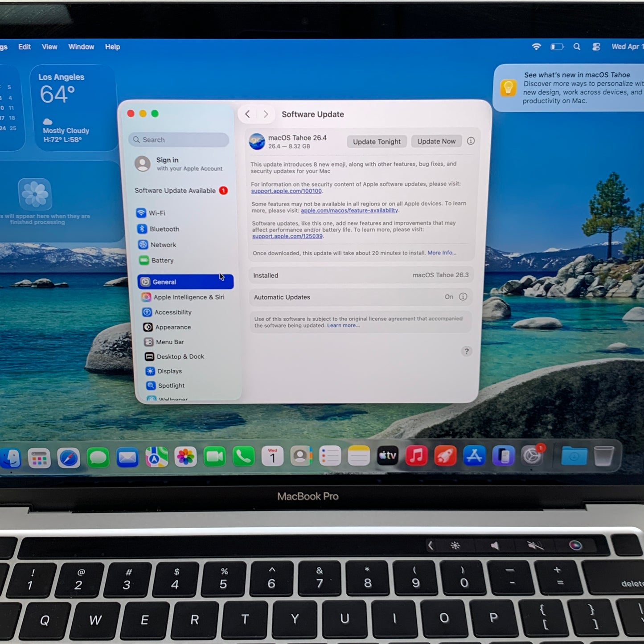Open Battery settings
The height and width of the screenshot is (644, 644).
[162, 260]
